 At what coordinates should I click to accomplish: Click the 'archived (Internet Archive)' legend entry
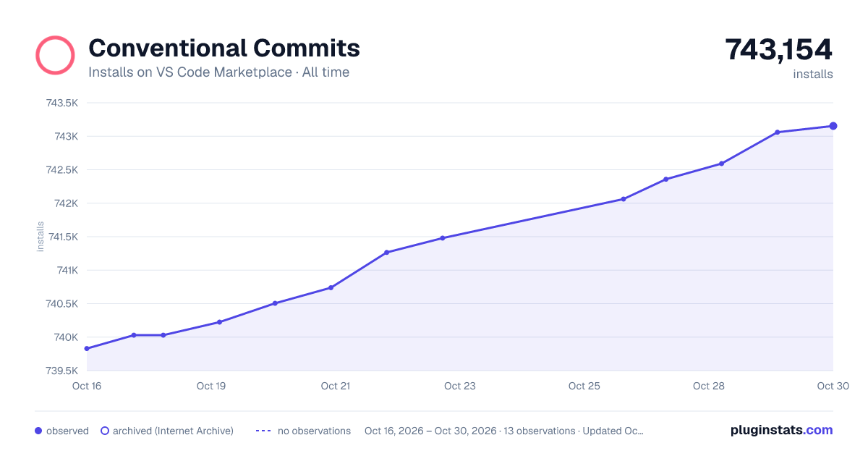click(x=167, y=431)
